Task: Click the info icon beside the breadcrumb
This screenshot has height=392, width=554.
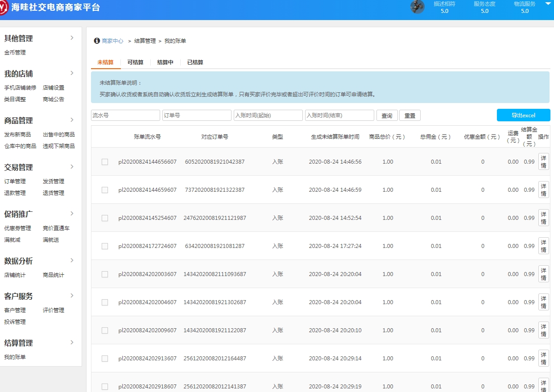Action: [x=97, y=41]
